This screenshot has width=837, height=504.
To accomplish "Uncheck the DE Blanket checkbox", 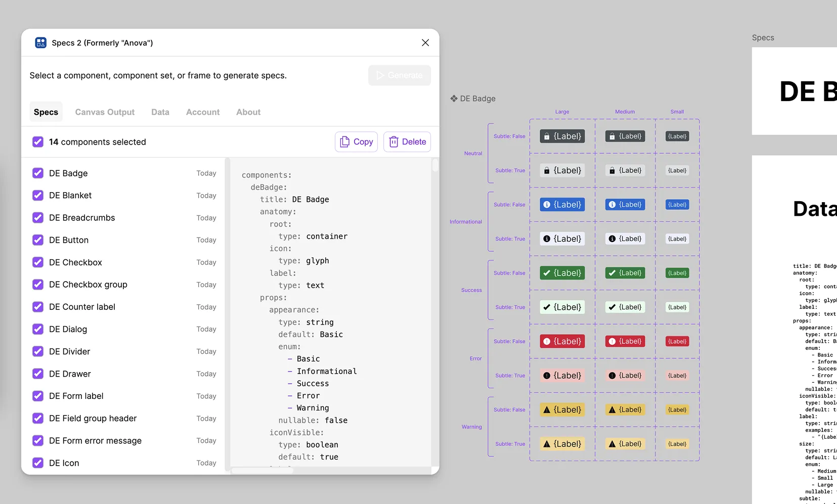I will [x=38, y=195].
